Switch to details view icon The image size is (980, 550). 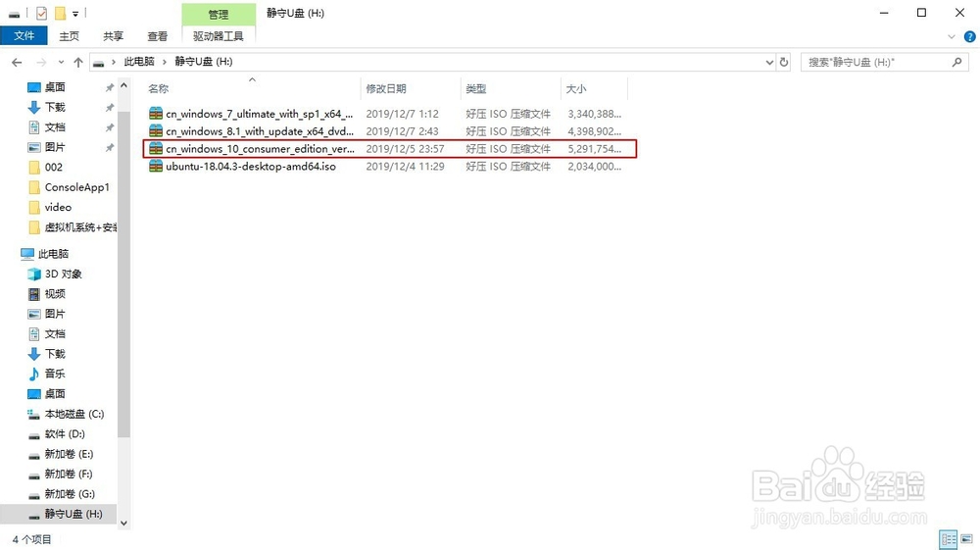(949, 539)
